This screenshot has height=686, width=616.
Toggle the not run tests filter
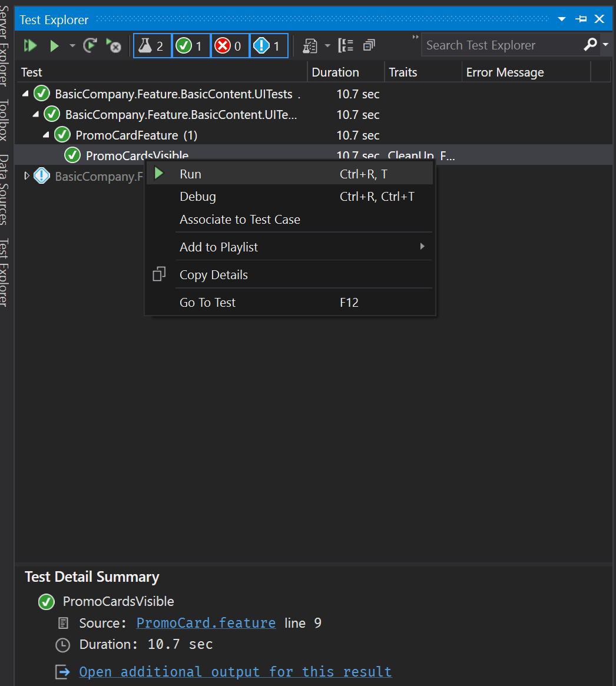pos(269,46)
